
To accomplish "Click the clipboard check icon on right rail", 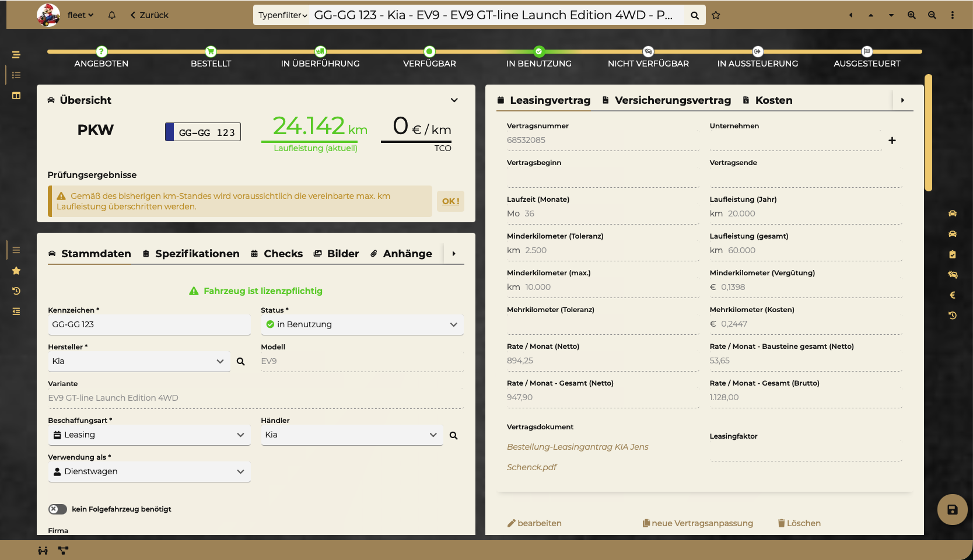I will pyautogui.click(x=953, y=254).
